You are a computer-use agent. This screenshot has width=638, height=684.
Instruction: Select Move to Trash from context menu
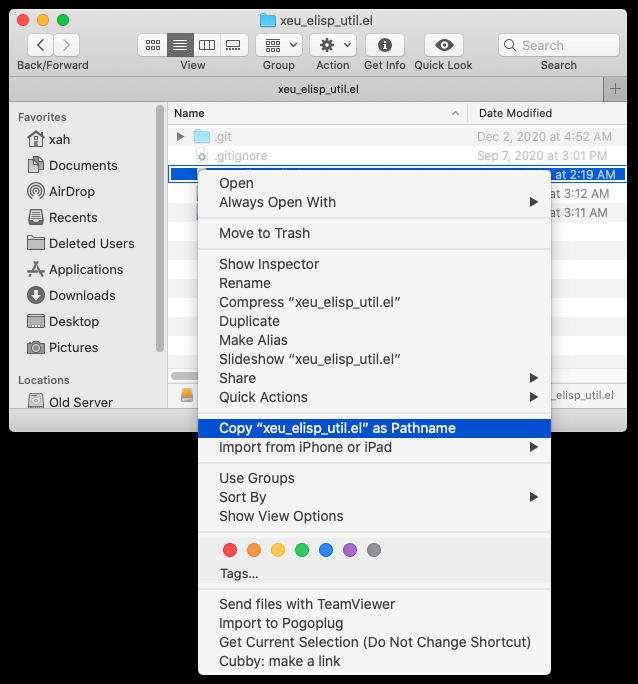[x=264, y=233]
